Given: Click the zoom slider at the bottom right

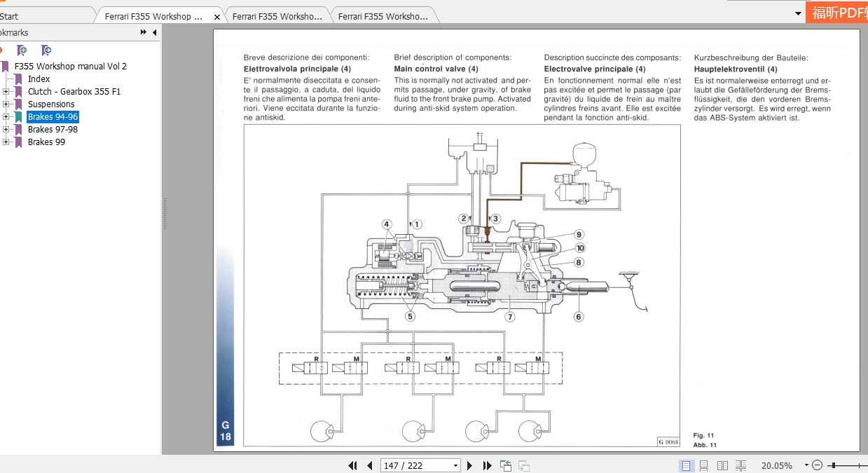Looking at the screenshot, I should point(834,465).
